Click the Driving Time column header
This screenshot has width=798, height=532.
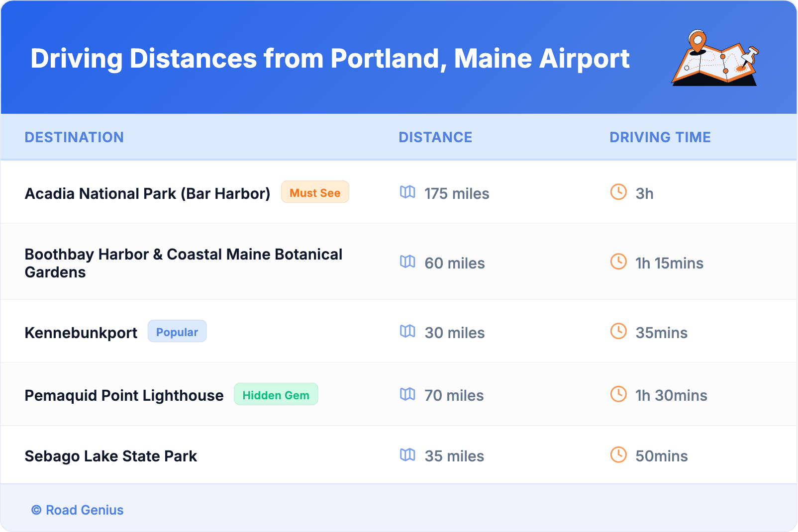click(660, 137)
